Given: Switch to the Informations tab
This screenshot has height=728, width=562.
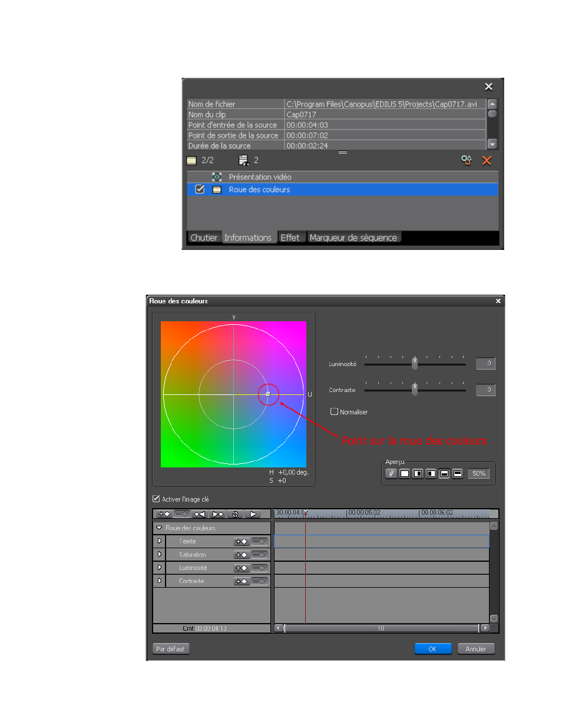Looking at the screenshot, I should (x=247, y=238).
